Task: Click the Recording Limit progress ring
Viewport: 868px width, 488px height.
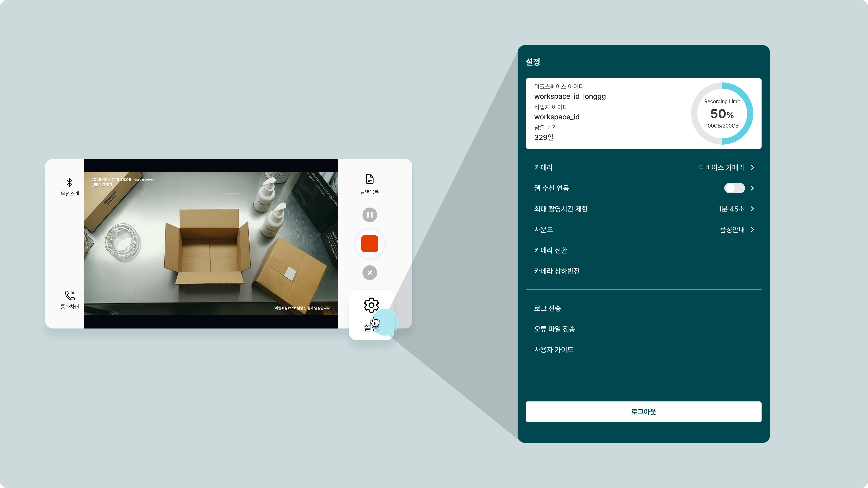Action: click(722, 113)
